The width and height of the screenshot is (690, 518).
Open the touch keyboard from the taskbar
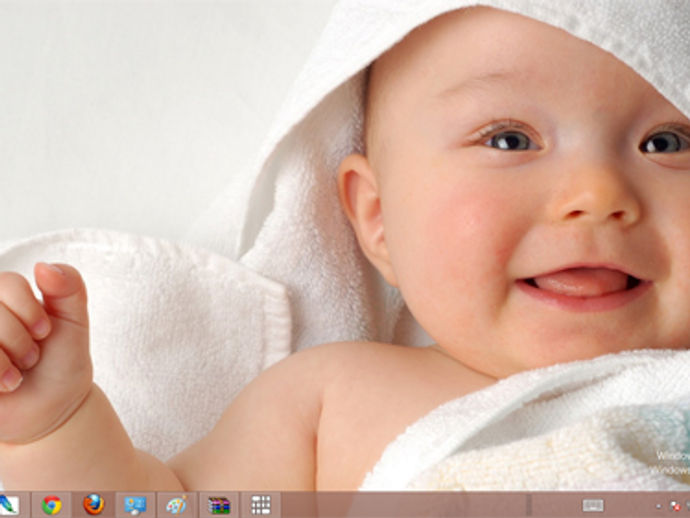[x=593, y=505]
